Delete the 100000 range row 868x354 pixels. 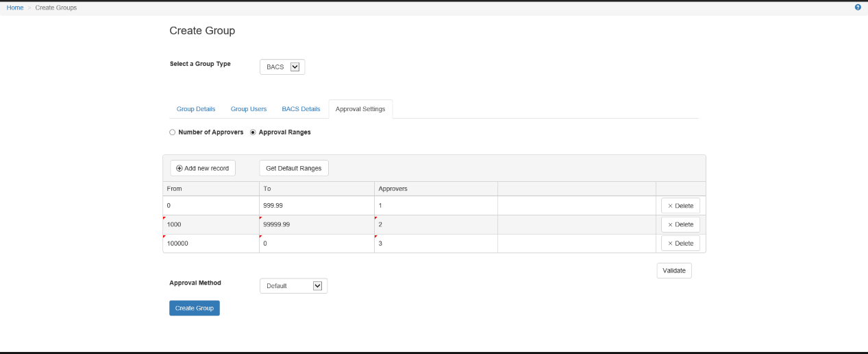[680, 244]
